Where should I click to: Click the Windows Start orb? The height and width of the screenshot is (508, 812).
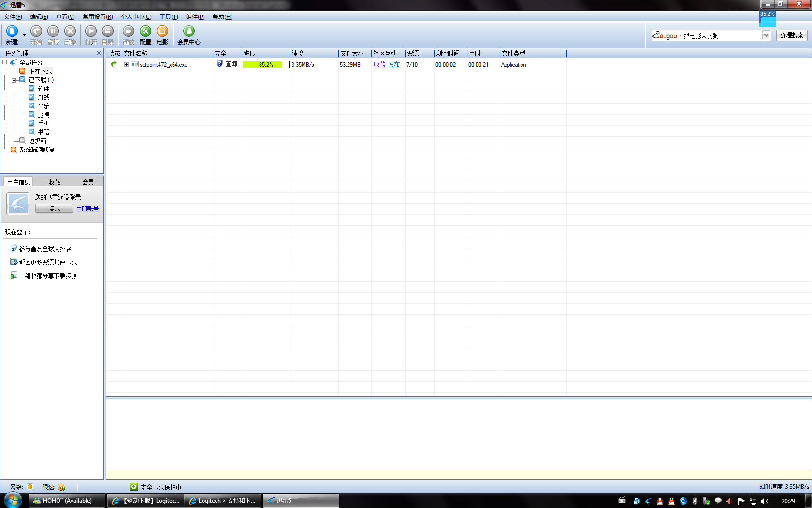tap(13, 500)
